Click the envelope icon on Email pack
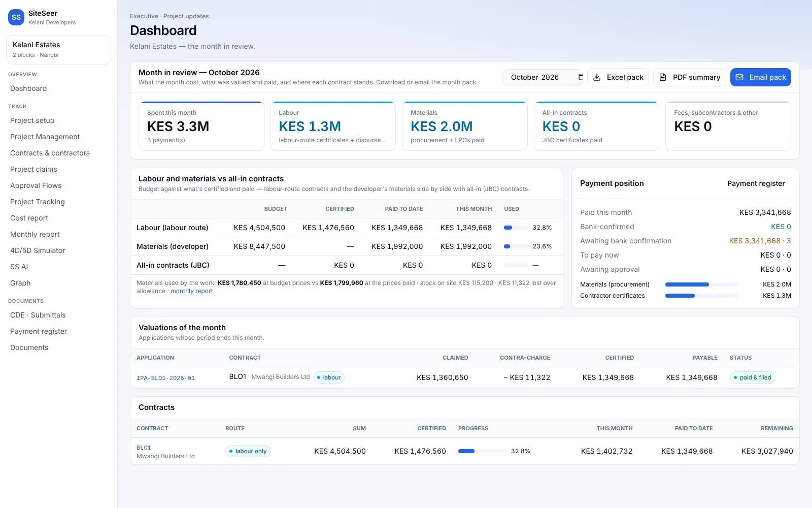The width and height of the screenshot is (812, 508). pyautogui.click(x=739, y=77)
